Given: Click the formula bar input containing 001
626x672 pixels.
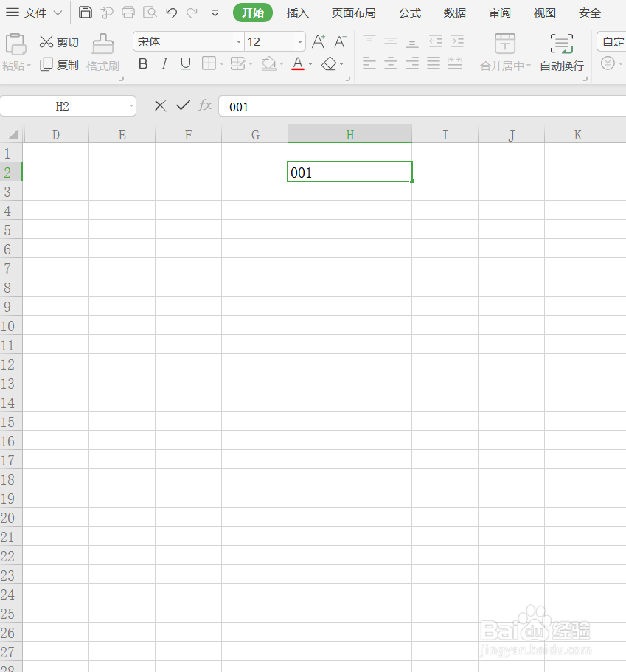Looking at the screenshot, I should click(422, 106).
